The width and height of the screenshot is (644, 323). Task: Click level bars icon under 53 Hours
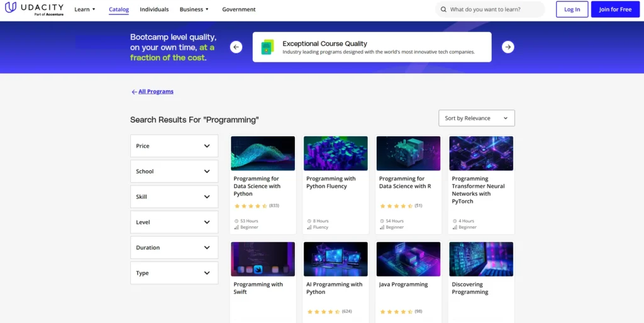pos(236,227)
